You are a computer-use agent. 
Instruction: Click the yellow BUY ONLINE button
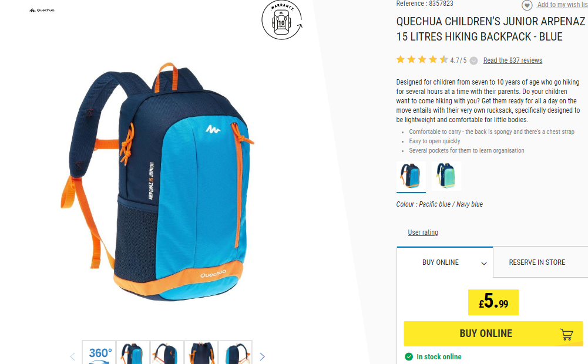click(x=493, y=333)
